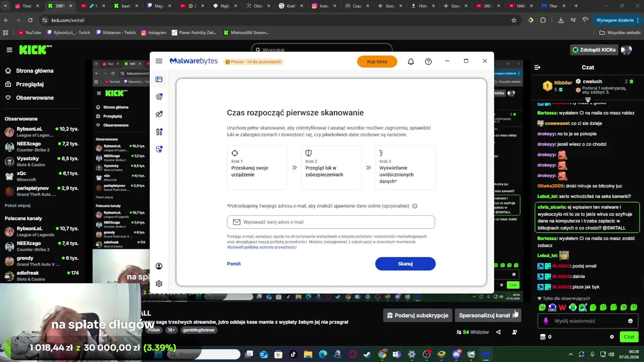Click the green Czat send button
644x362 pixels.
pos(629,337)
